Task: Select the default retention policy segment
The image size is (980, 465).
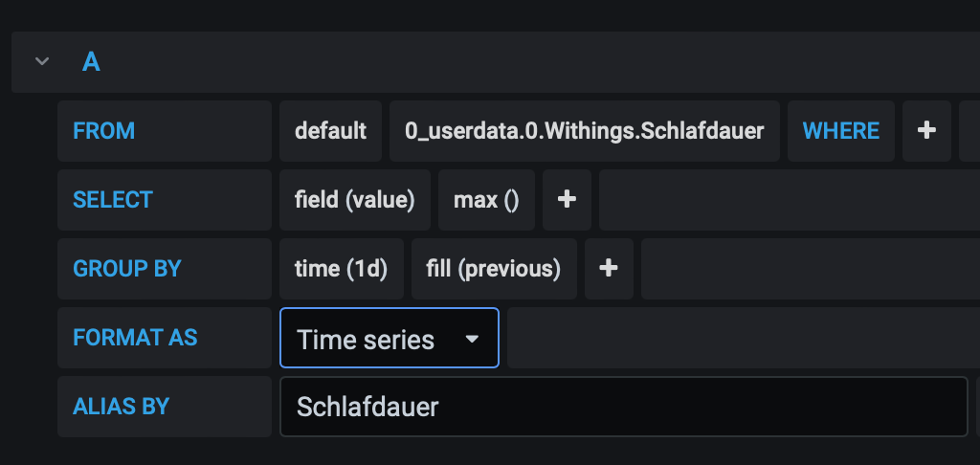Action: 330,131
